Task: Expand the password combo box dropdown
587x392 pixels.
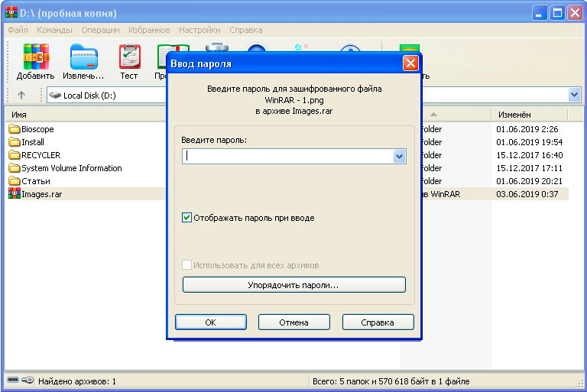Action: (x=399, y=156)
